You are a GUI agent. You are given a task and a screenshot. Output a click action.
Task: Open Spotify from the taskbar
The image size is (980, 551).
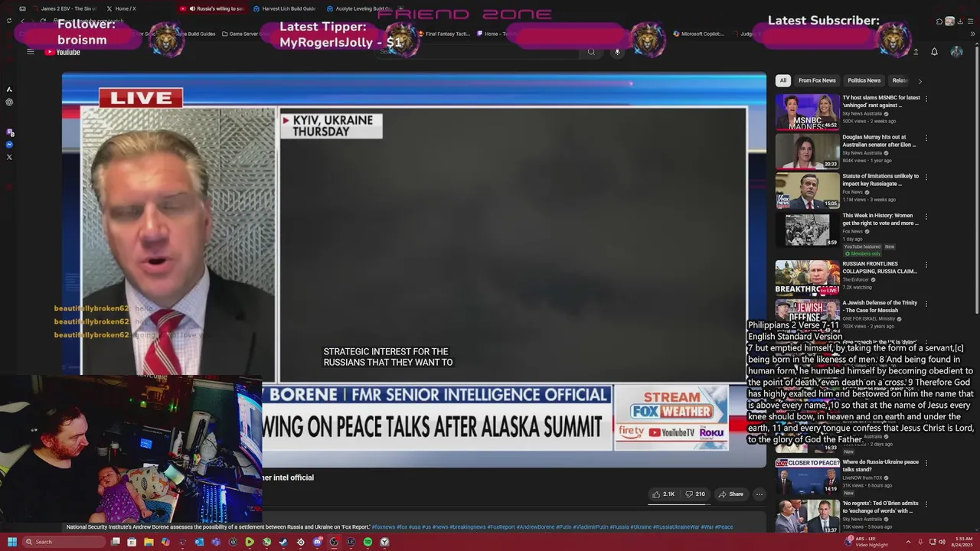pos(367,542)
